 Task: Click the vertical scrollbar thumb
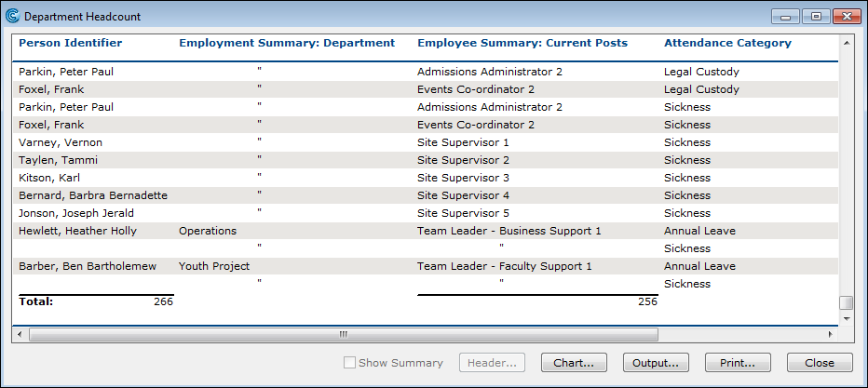pyautogui.click(x=846, y=302)
